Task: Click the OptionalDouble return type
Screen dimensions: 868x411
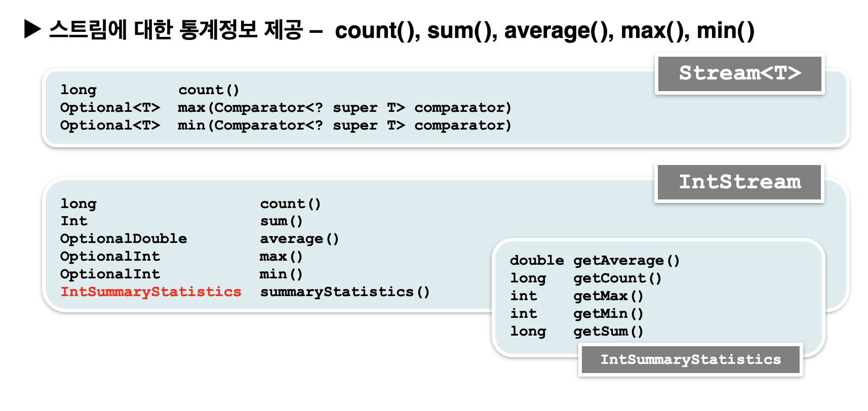Action: (124, 238)
